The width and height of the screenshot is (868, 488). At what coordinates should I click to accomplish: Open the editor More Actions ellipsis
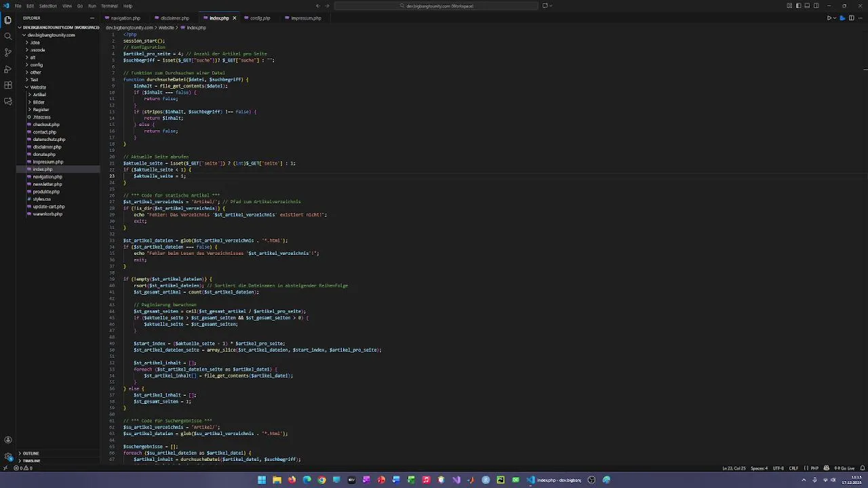tap(859, 18)
